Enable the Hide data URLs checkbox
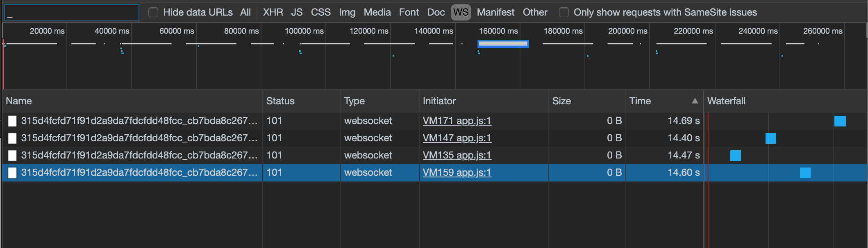Screen dimensions: 868x248 pos(153,12)
